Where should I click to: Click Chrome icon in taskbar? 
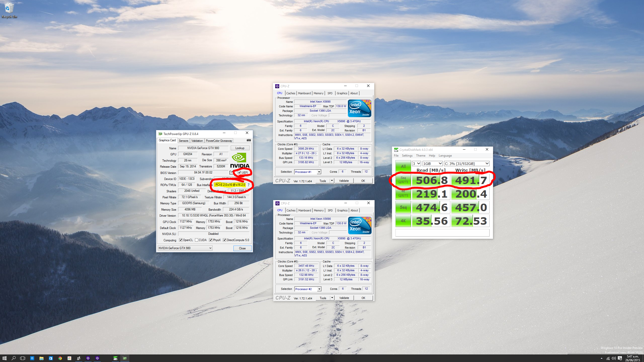(x=60, y=358)
